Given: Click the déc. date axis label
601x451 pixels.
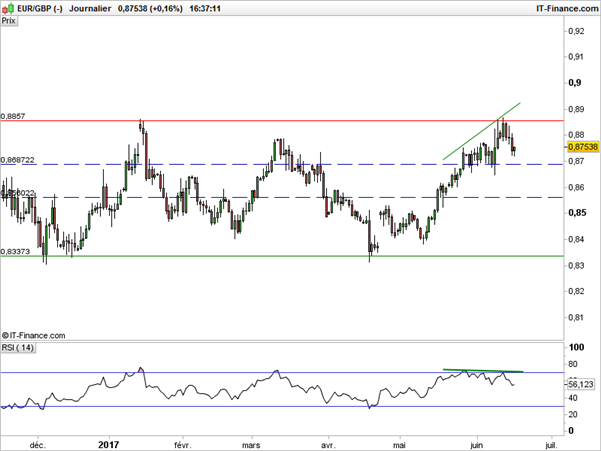Looking at the screenshot, I should pyautogui.click(x=38, y=445).
